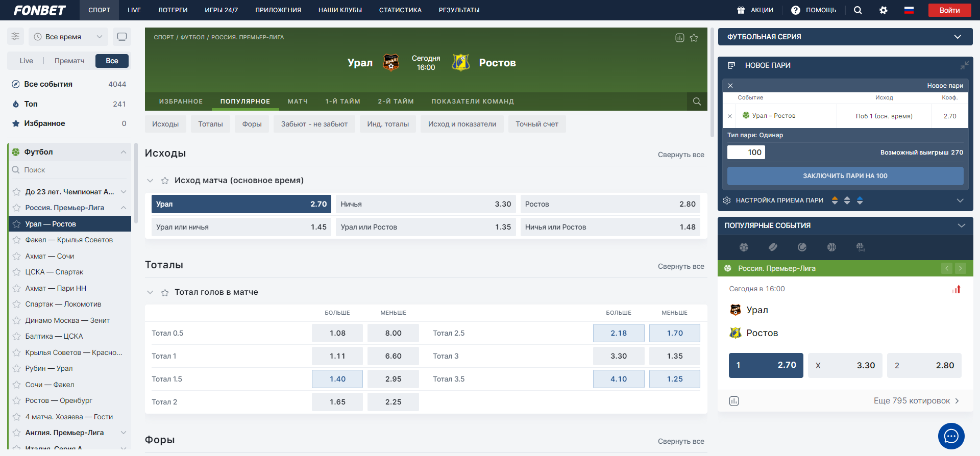
Task: Remove the Урал – Ростов bet from the coupon
Action: pos(730,116)
